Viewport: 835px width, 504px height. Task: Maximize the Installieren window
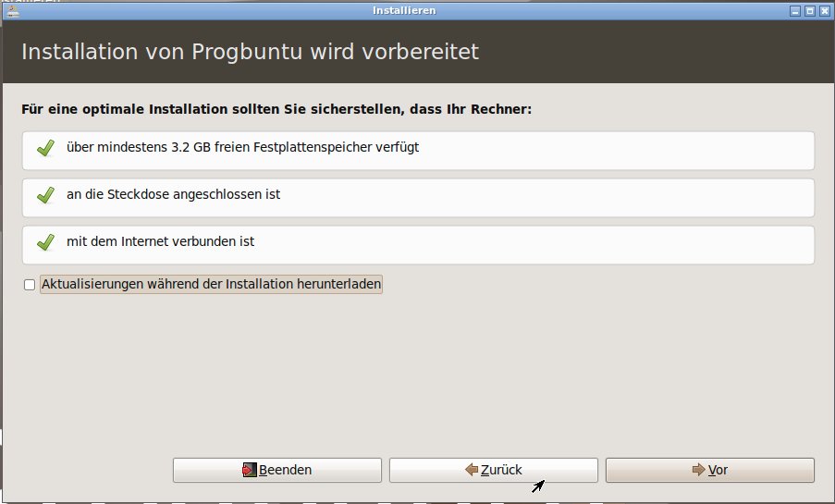pyautogui.click(x=809, y=11)
